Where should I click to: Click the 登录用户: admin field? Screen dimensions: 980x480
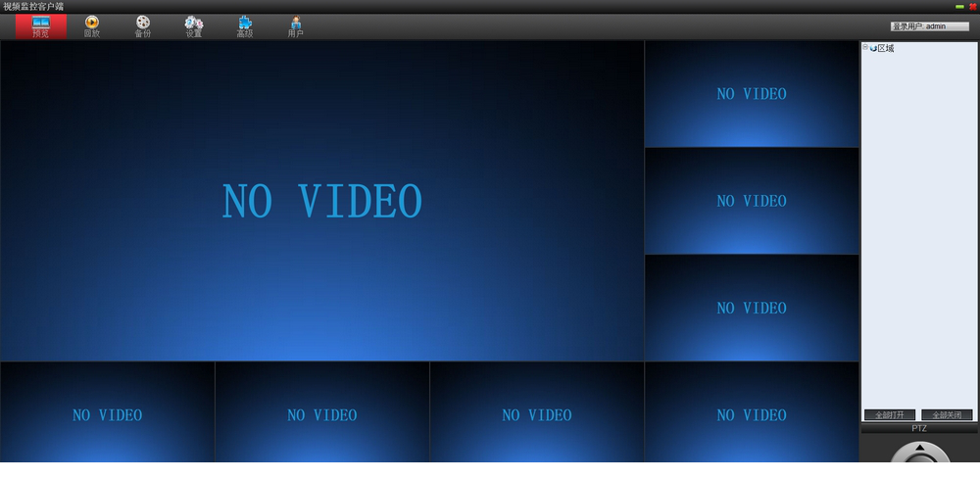(928, 26)
